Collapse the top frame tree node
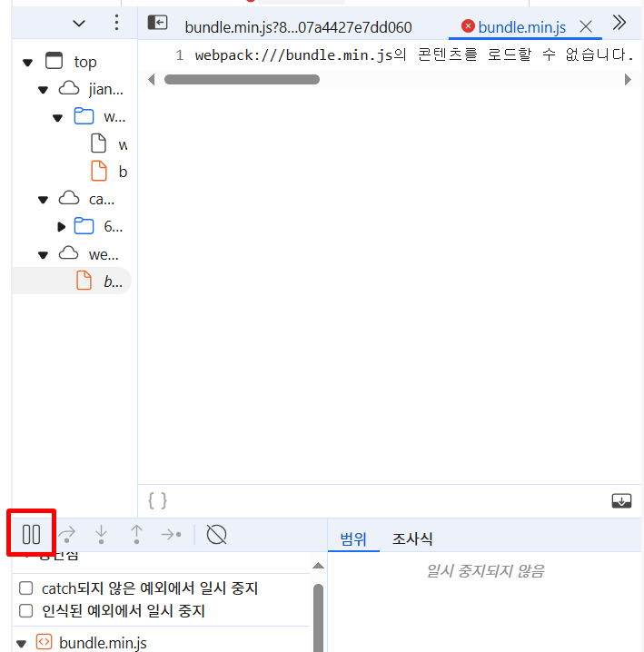The image size is (644, 652). (28, 63)
